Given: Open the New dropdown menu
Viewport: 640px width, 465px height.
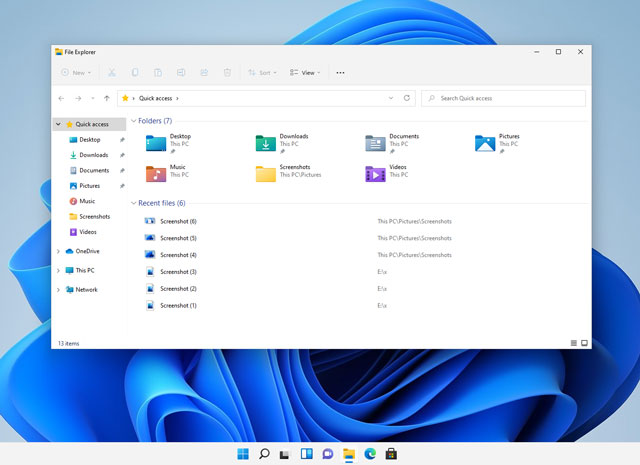Looking at the screenshot, I should tap(76, 73).
